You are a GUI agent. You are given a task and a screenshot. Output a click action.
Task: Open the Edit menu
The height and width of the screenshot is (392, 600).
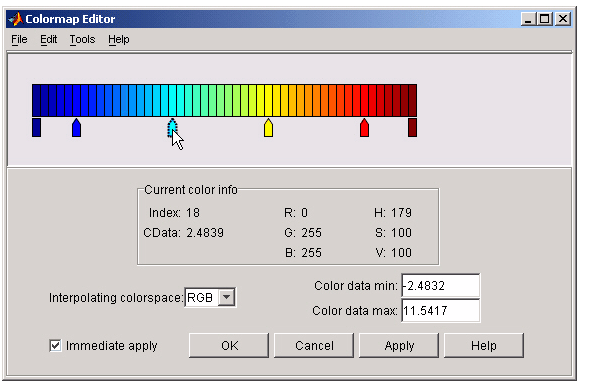(x=49, y=39)
